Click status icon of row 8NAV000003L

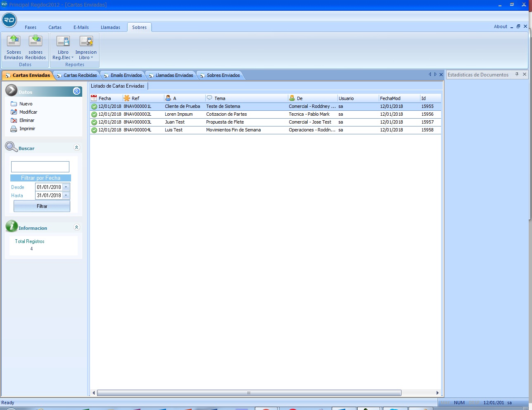[94, 122]
